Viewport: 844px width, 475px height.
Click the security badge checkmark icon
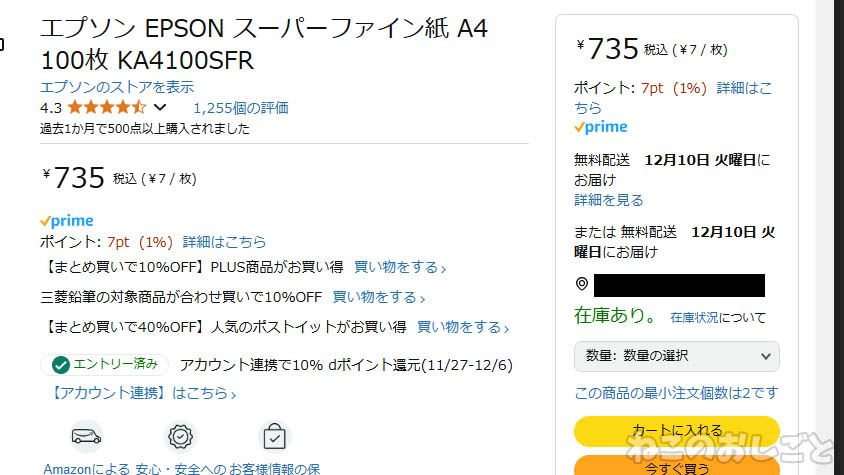tap(180, 436)
